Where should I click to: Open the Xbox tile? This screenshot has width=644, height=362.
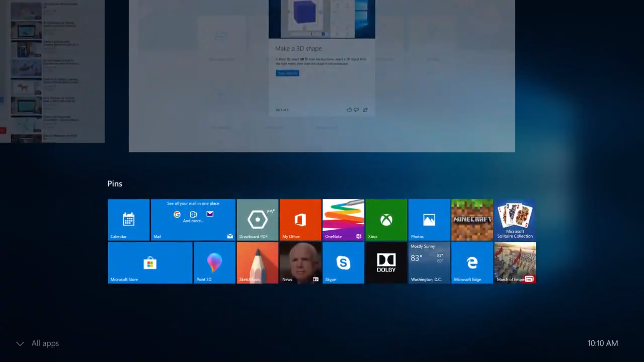pos(386,220)
